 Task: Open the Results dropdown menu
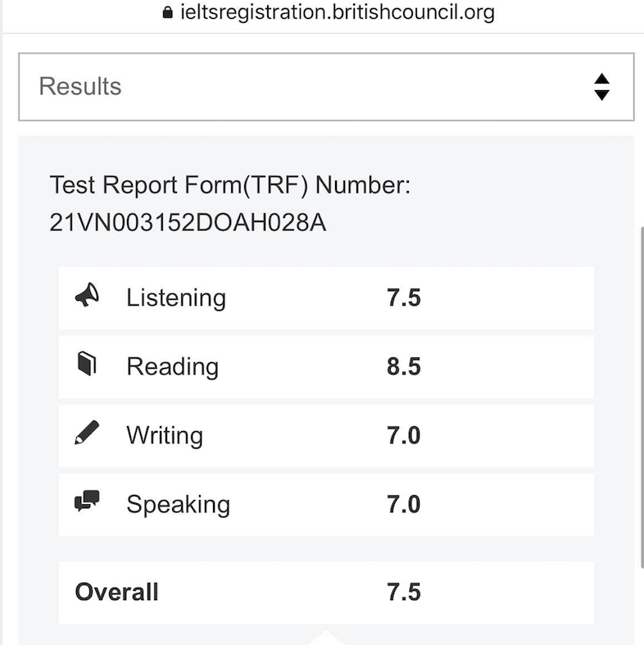coord(326,87)
